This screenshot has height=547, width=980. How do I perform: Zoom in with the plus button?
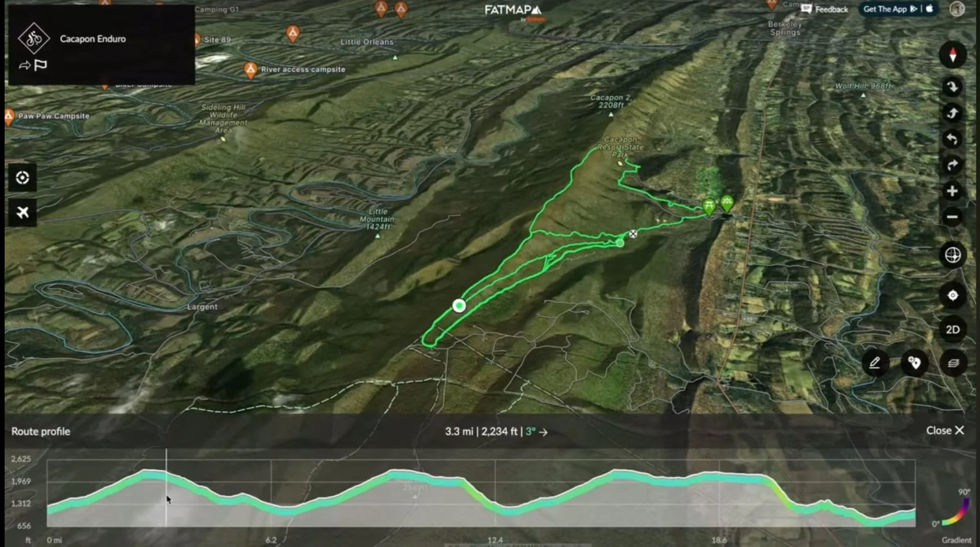coord(952,191)
